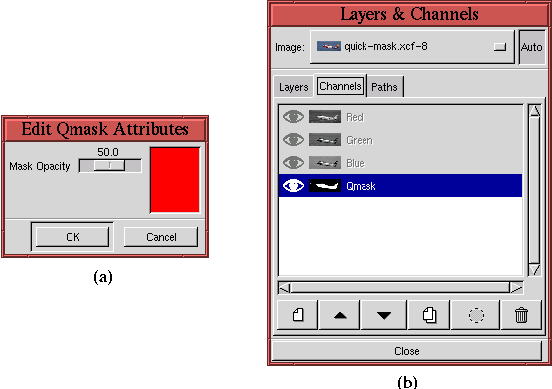This screenshot has height=389, width=552.
Task: Select the Blue channel name
Action: [356, 163]
